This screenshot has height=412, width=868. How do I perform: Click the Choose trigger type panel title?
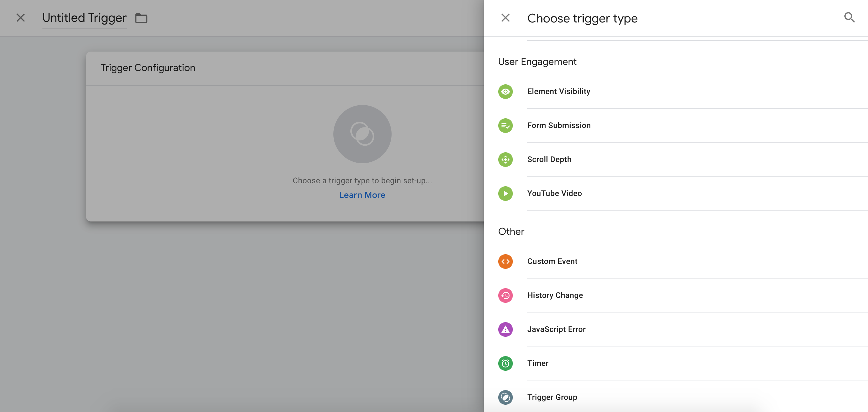582,18
